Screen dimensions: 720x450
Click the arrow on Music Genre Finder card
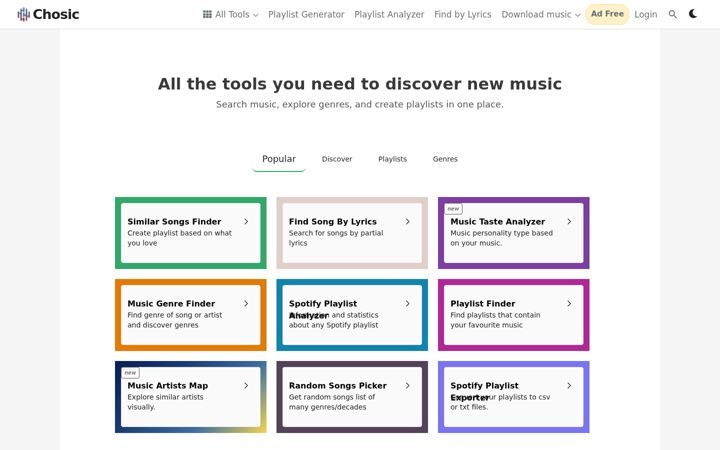(x=246, y=304)
